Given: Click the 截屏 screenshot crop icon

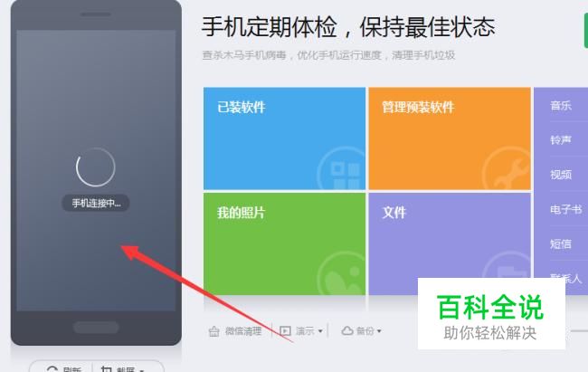Looking at the screenshot, I should (107, 369).
